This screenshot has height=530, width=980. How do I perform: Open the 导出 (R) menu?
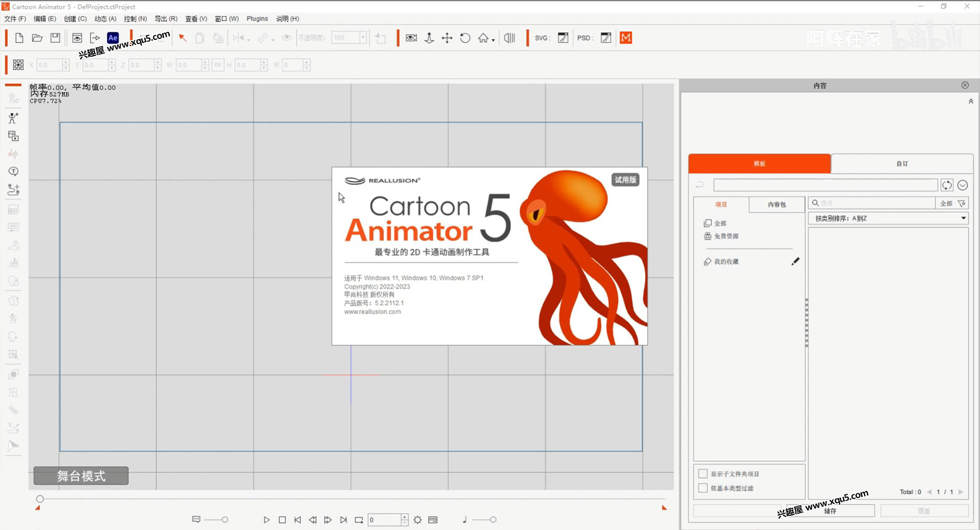point(166,18)
